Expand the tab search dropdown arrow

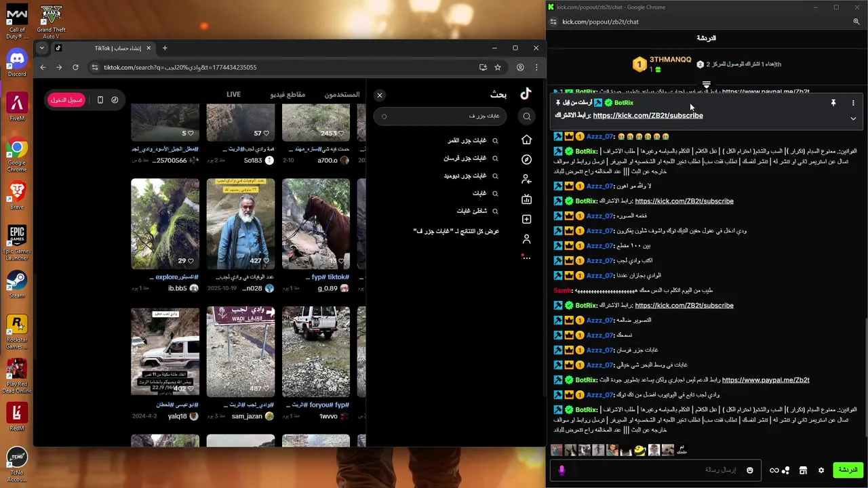(42, 48)
